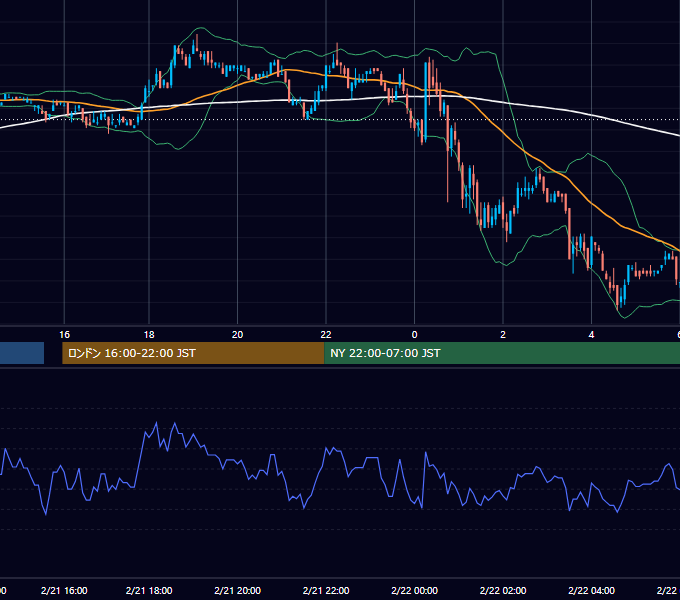Click the 2/22 04:00 time label
680x600 pixels.
click(x=591, y=590)
